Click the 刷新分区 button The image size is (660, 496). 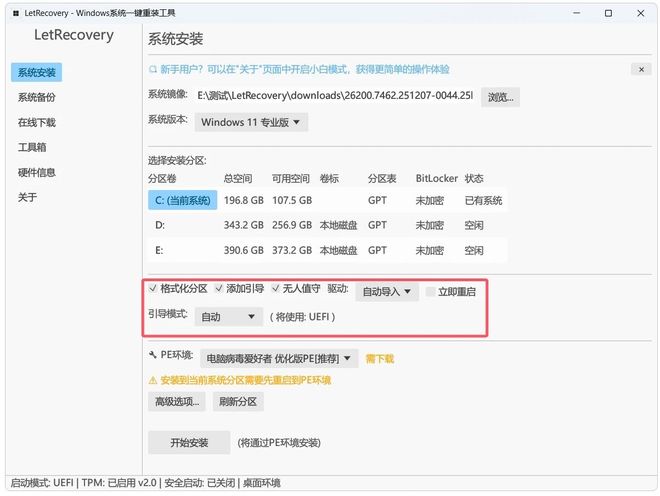tap(238, 402)
